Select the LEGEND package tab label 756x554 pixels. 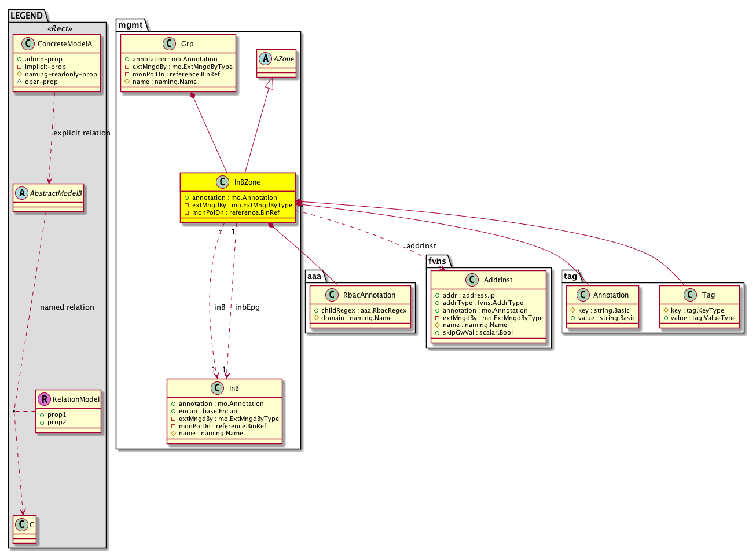(27, 16)
